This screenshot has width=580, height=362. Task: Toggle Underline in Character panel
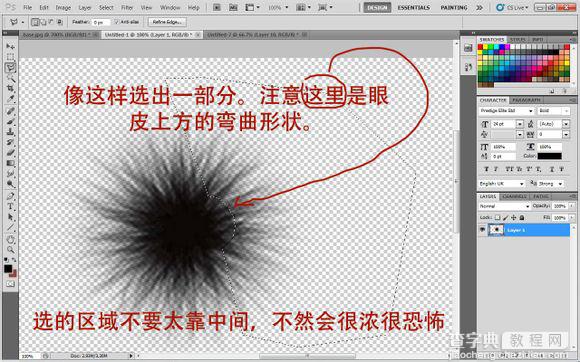(552, 169)
